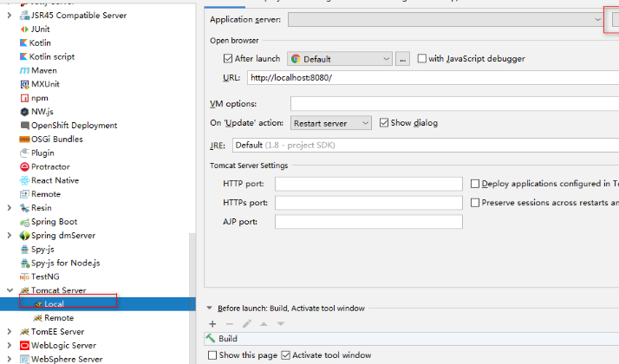619x364 pixels.
Task: Expand the TomEE Server node
Action: (9, 331)
